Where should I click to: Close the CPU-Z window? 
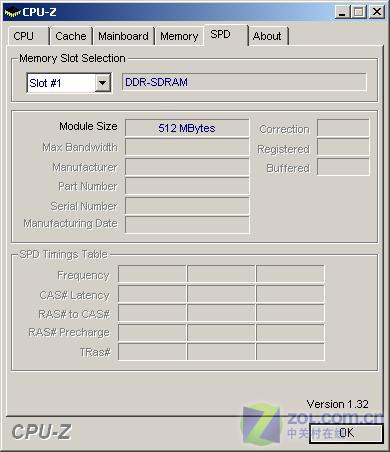pos(377,12)
